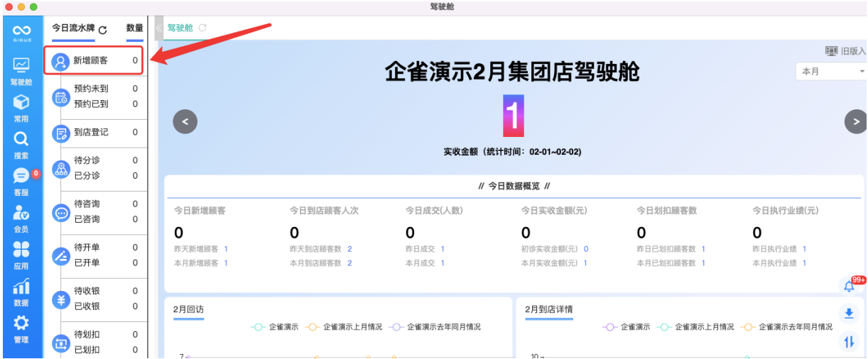Click the 到店登记 icon
868x359 pixels.
click(61, 133)
